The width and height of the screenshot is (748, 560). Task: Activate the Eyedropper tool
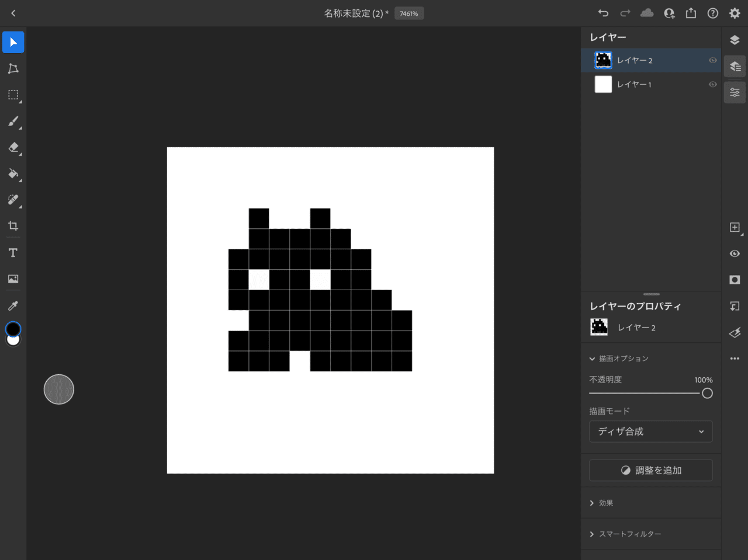tap(13, 305)
